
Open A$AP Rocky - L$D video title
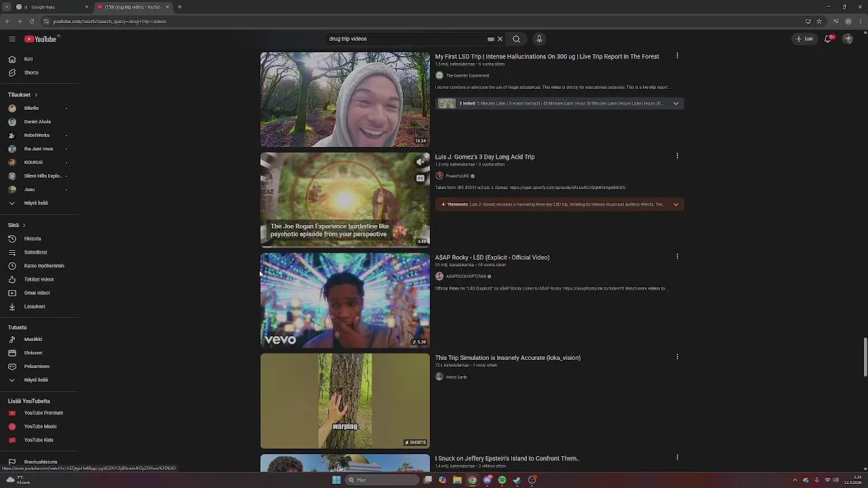(x=492, y=258)
